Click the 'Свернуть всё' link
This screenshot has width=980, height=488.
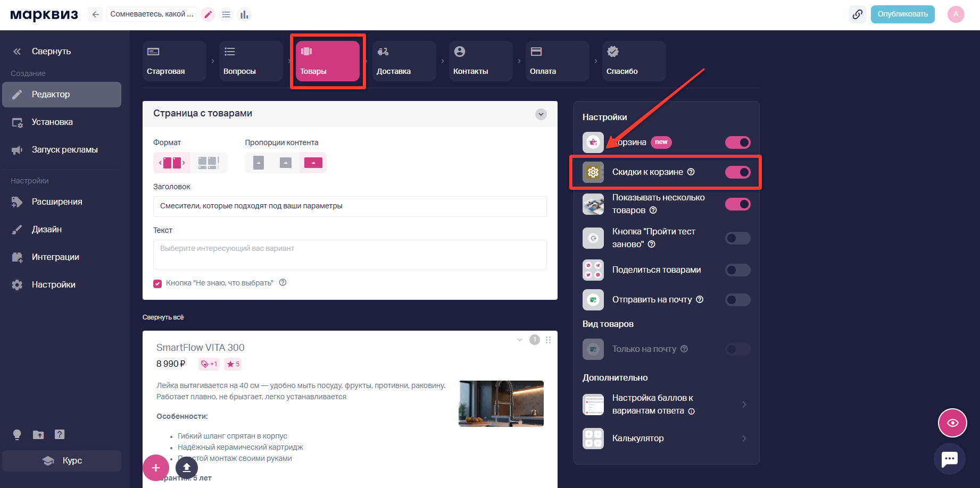tap(163, 317)
